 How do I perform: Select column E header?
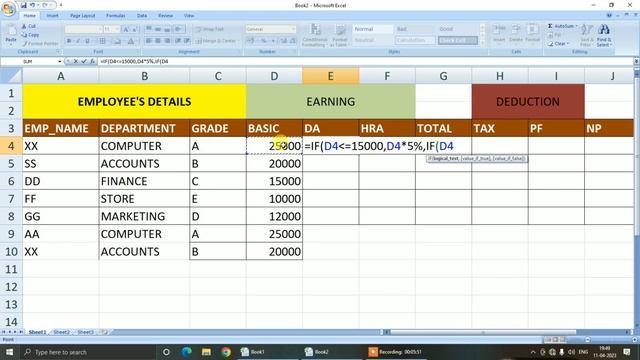coord(331,76)
